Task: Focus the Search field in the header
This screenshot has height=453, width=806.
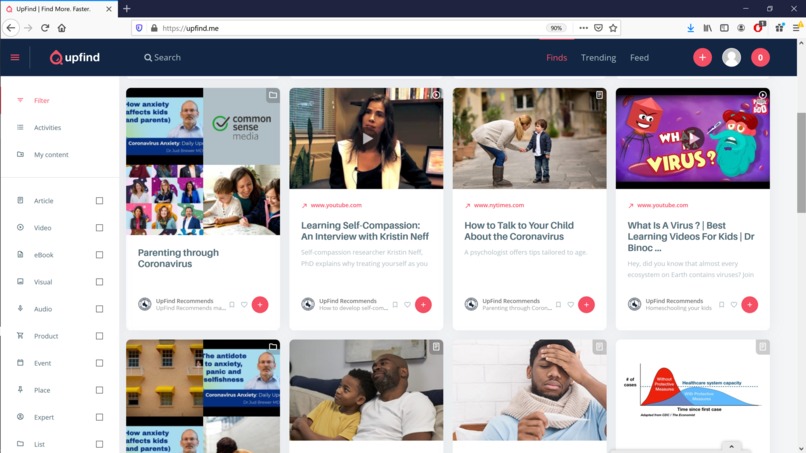Action: tap(162, 58)
